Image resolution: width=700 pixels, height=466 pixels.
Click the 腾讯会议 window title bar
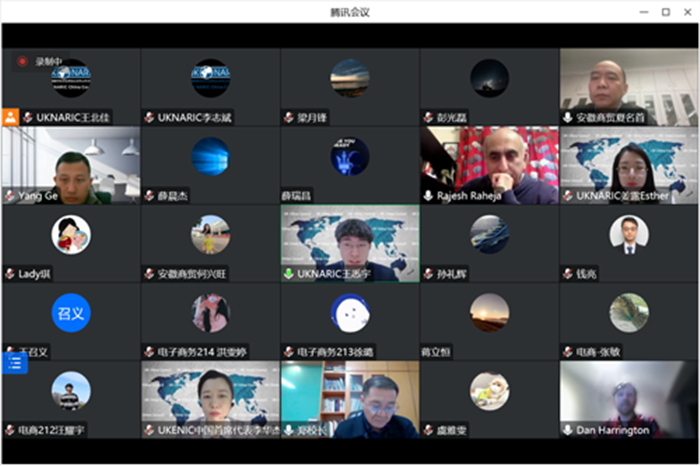pos(350,11)
